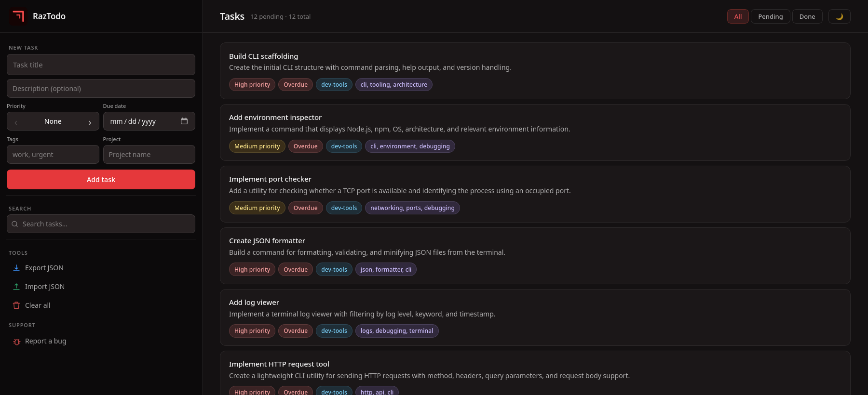The height and width of the screenshot is (395, 868).
Task: Click the Export JSON label
Action: [44, 268]
